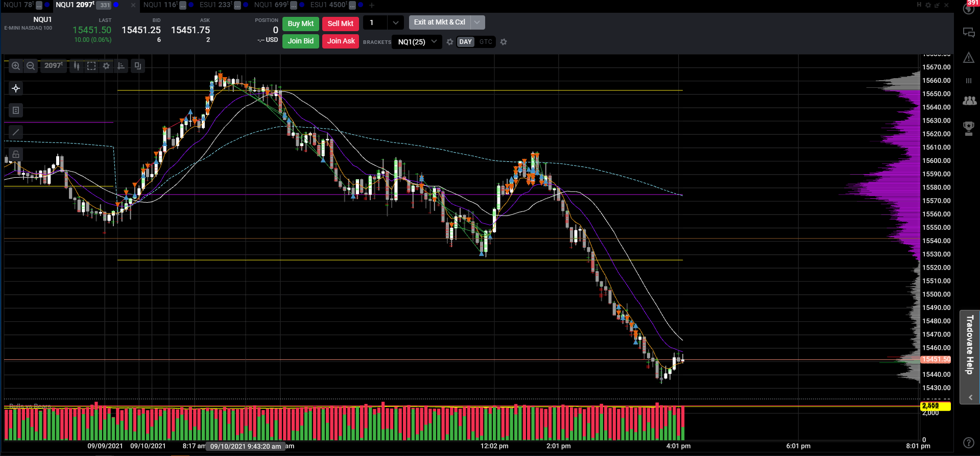Open the alerts warning triangle icon
Viewport: 980px width, 456px height.
[969, 58]
